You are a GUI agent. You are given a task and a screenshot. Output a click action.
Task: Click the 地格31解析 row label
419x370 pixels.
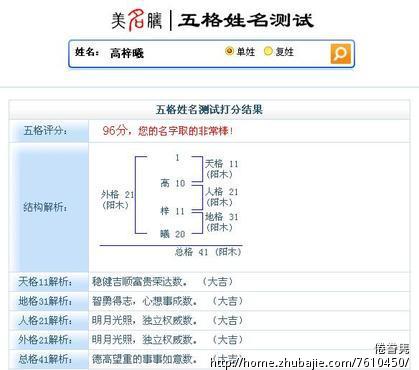(x=45, y=301)
